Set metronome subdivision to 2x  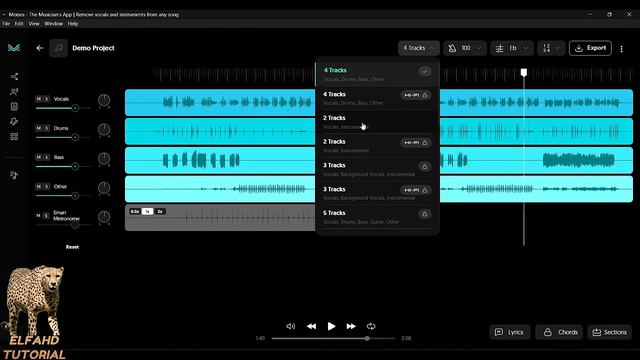pos(160,211)
